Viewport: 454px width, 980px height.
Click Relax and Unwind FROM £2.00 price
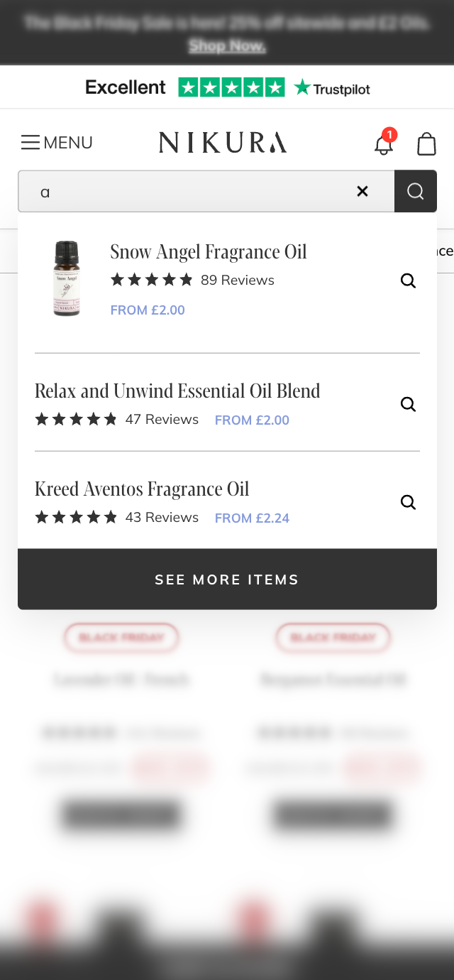(252, 420)
